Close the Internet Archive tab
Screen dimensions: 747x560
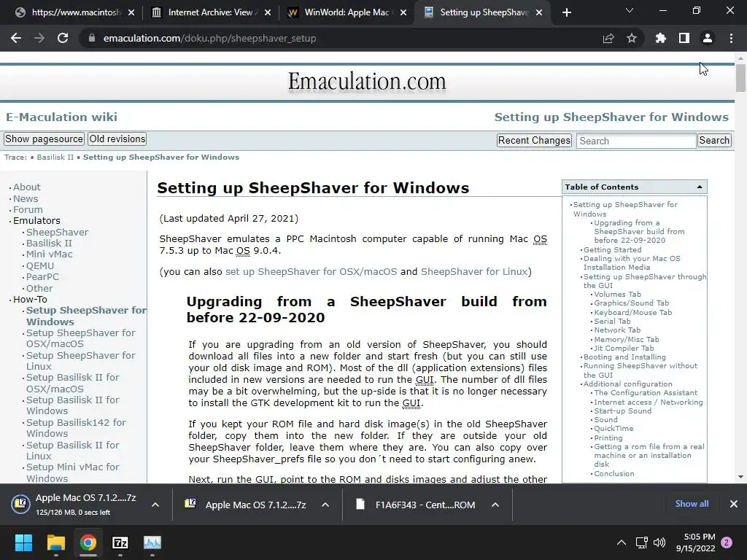coord(267,12)
